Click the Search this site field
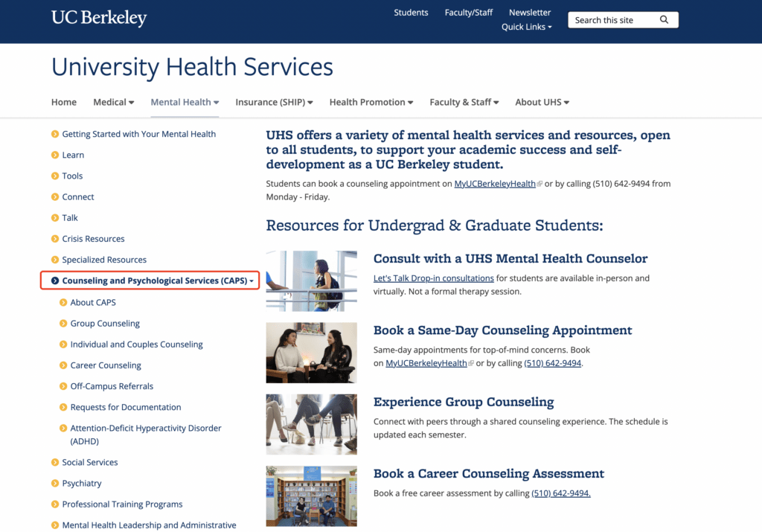Viewport: 762px width, 532px height. click(x=623, y=20)
